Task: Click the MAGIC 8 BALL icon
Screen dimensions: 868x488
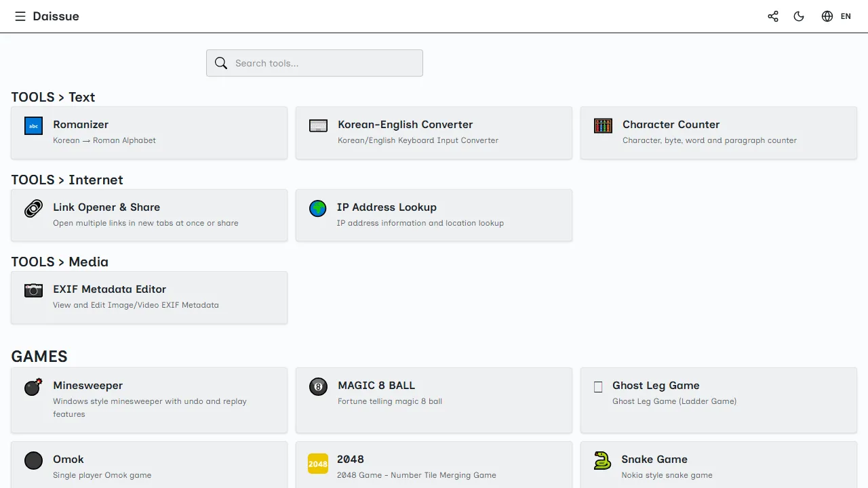Action: pos(318,386)
